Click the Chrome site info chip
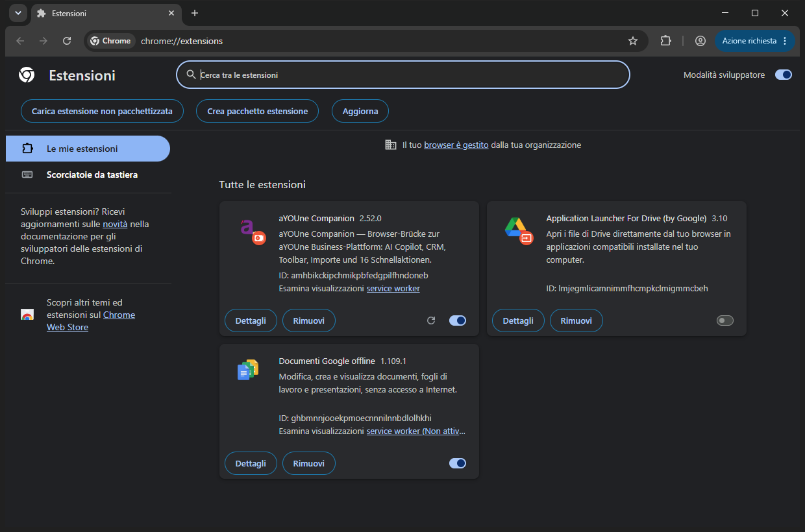The height and width of the screenshot is (532, 805). (111, 41)
